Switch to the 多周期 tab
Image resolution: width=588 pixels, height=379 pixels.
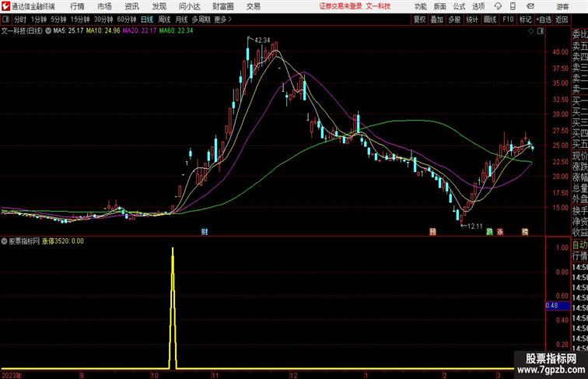(201, 19)
